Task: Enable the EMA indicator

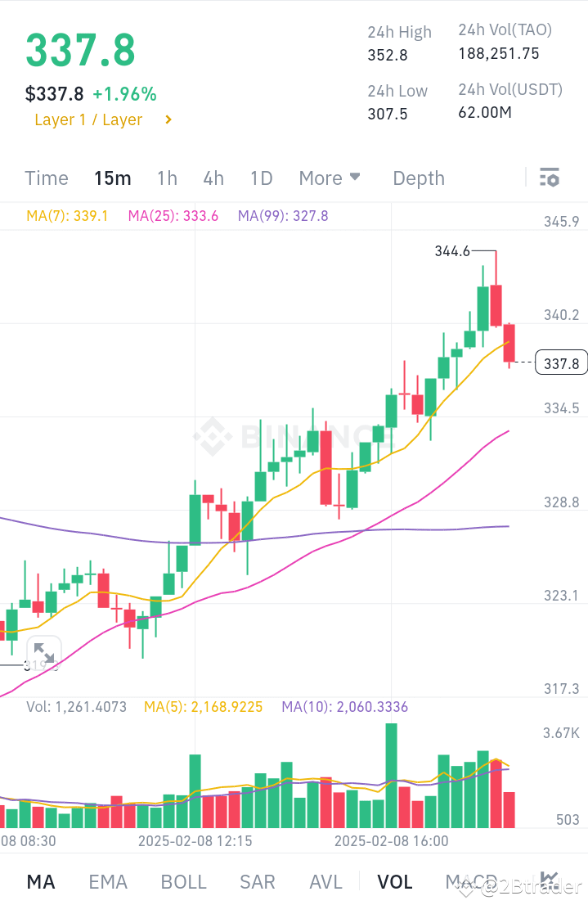Action: [x=108, y=881]
